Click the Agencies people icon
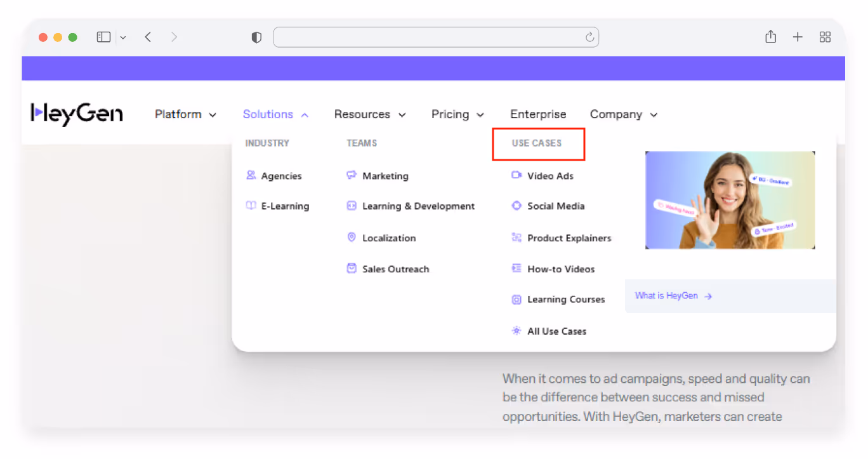Viewport: 868px width, 459px height. 251,175
